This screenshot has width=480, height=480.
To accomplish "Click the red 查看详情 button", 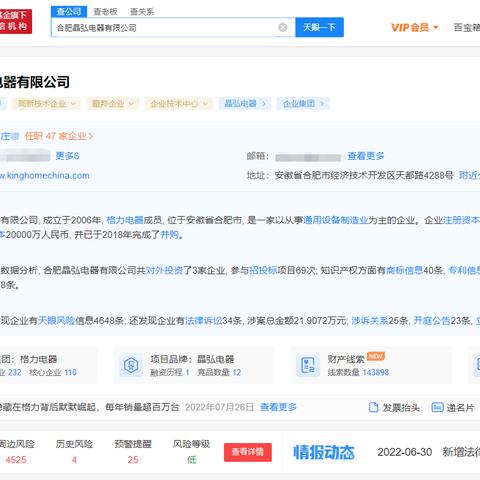I will coord(248,452).
